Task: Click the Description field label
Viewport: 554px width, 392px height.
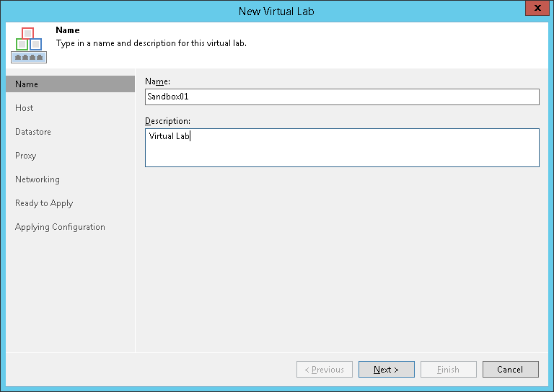Action: tap(167, 120)
